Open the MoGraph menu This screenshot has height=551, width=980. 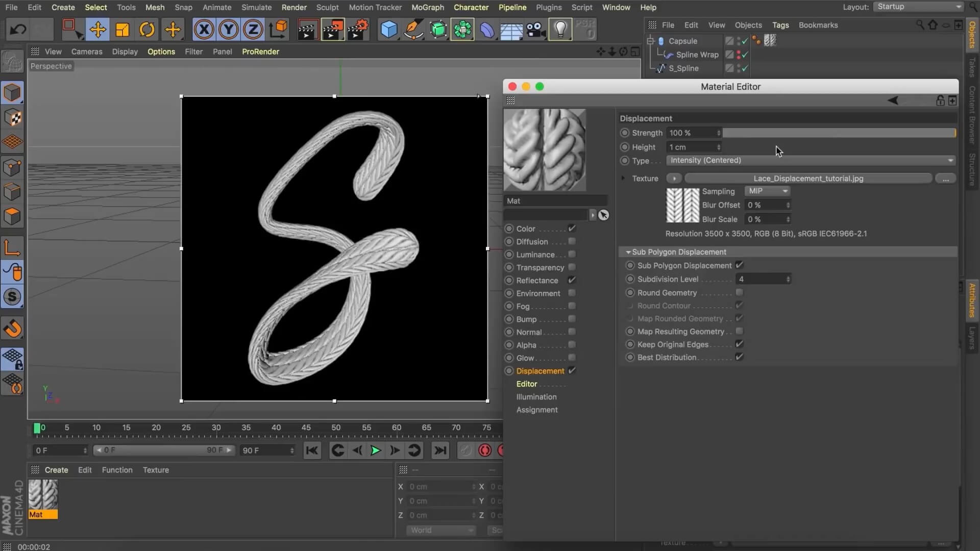[427, 7]
